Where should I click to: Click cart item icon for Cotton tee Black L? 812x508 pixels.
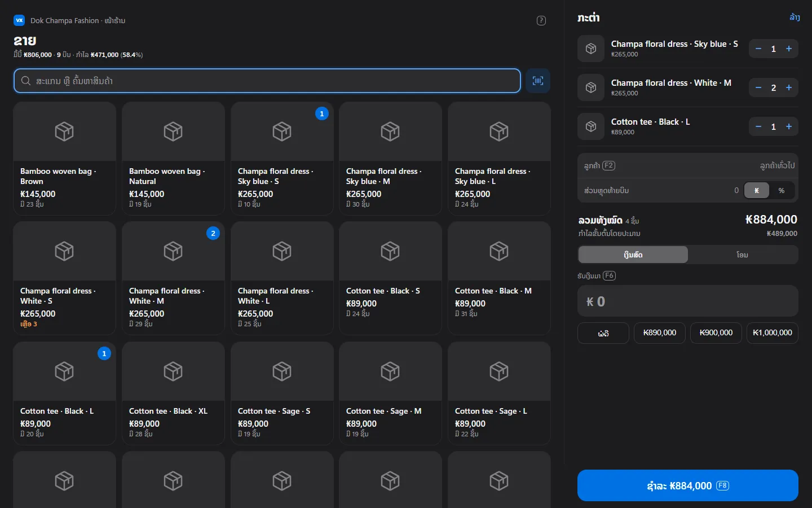pos(591,126)
